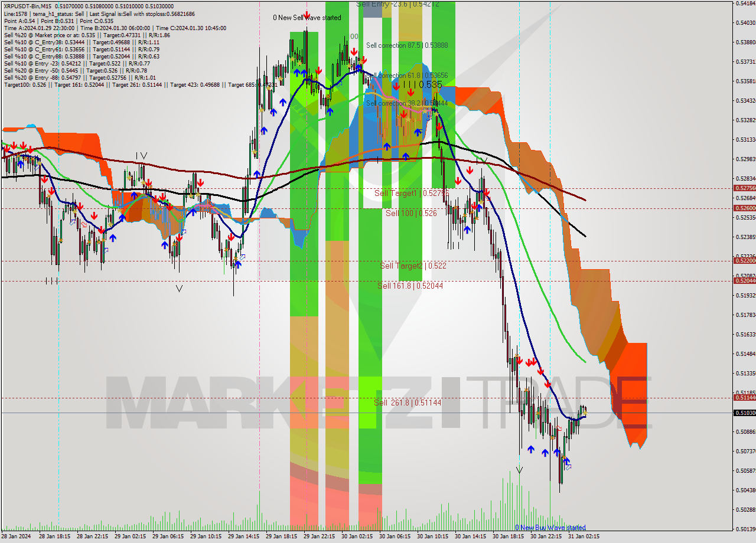Click the 0.52385 price axis value

[746, 237]
